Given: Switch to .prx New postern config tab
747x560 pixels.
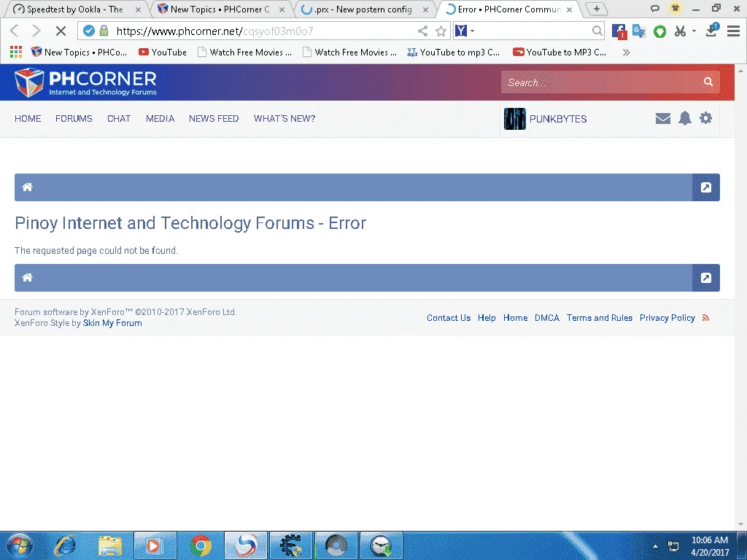Looking at the screenshot, I should (x=365, y=9).
